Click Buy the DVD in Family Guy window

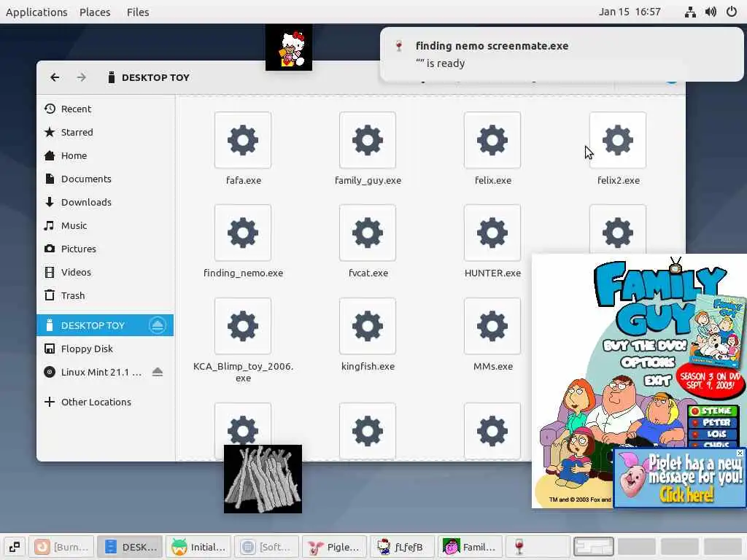645,345
